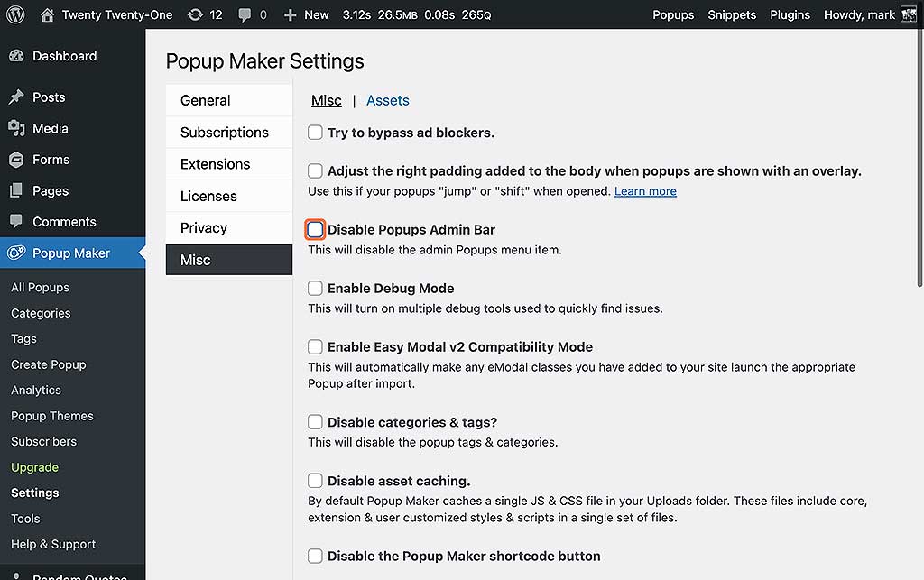Click the Media icon in sidebar
This screenshot has width=924, height=580.
point(16,128)
